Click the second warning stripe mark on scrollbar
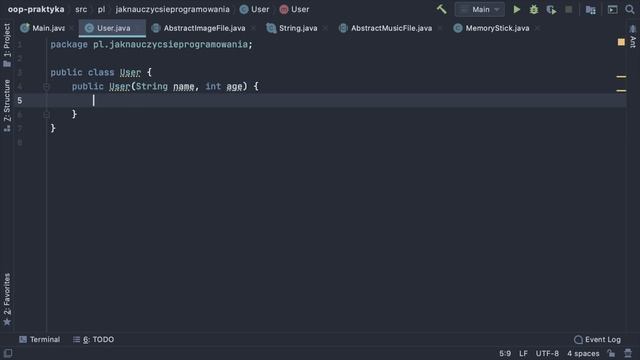Viewport: 640px width, 360px height. point(621,91)
